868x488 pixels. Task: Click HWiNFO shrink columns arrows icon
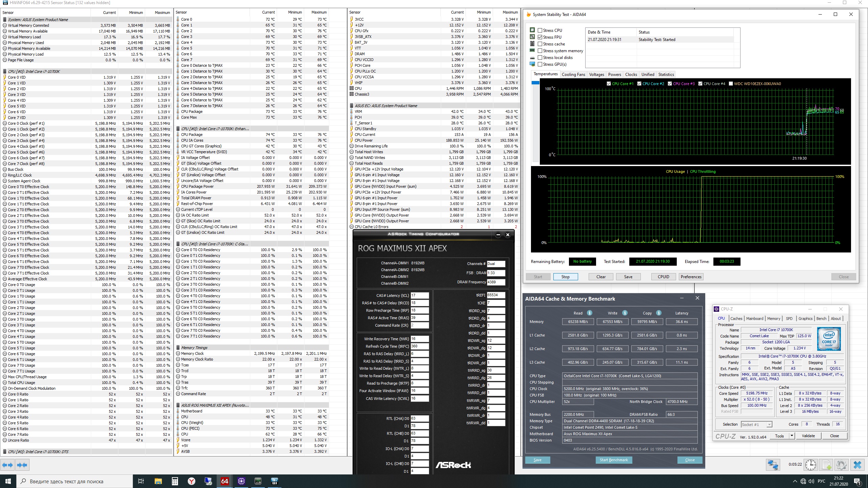pos(22,465)
